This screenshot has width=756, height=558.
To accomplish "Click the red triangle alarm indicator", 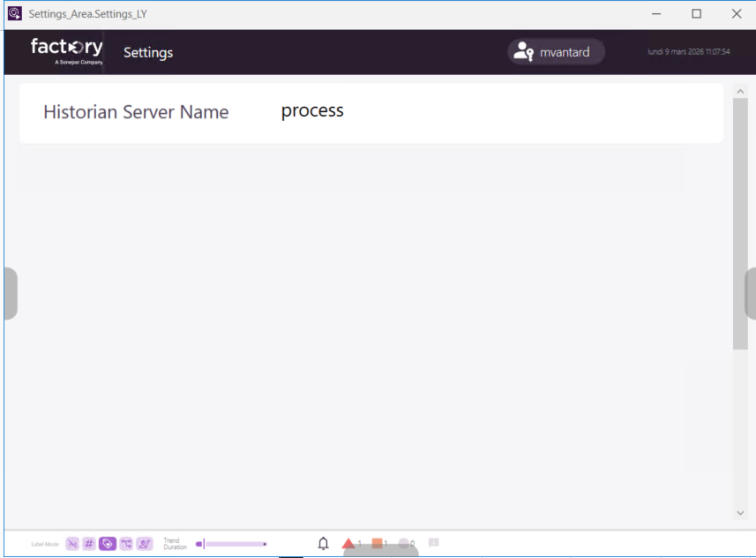I will coord(348,544).
